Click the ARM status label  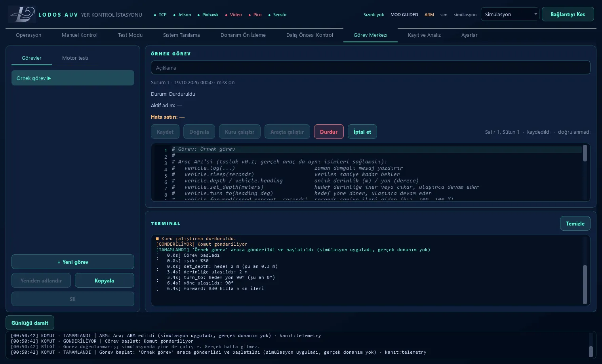429,15
